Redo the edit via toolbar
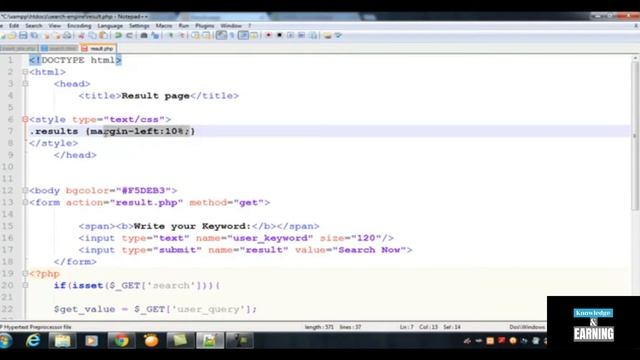The image size is (640, 360). point(129,36)
